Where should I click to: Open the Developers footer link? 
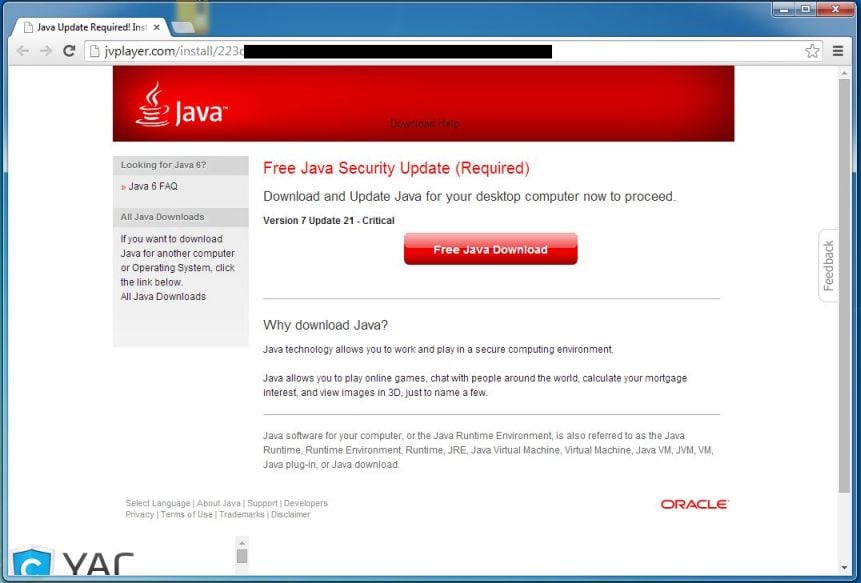tap(306, 503)
